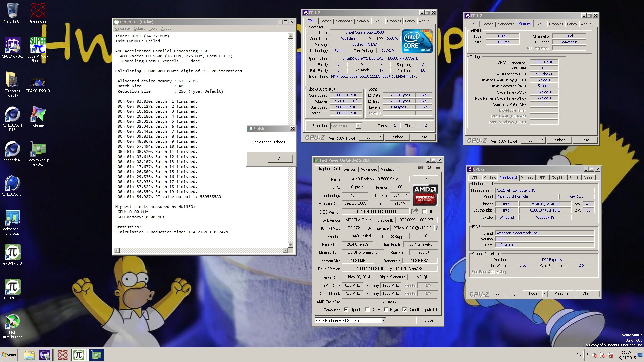
Task: Launch CINEBENCH R15 from the desktop
Action: (x=12, y=119)
